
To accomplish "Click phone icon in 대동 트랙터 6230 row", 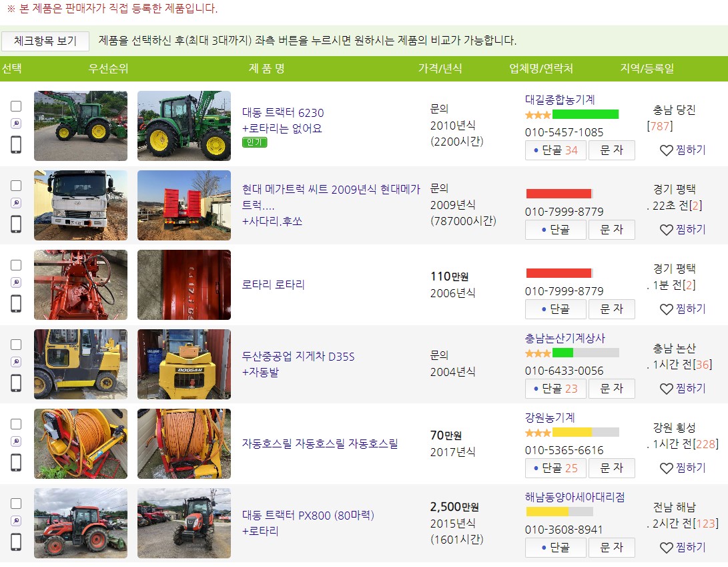I will [x=16, y=144].
